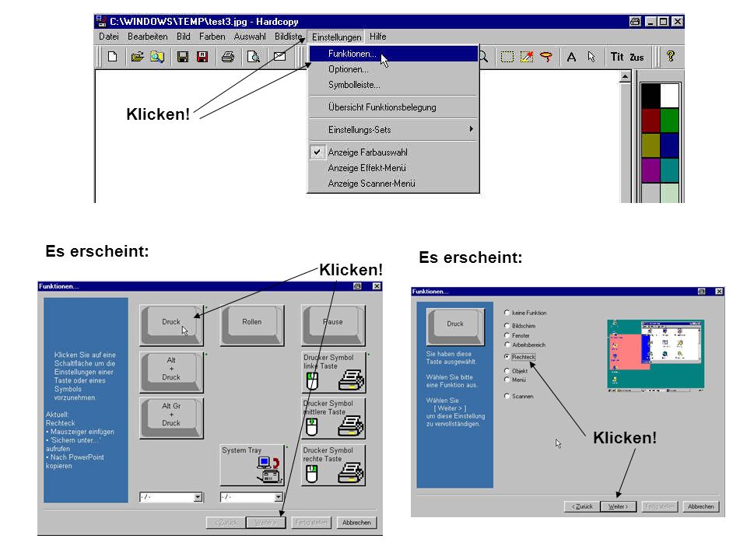Click Abbrechen in the key-buttons Funktionen dialog
Image resolution: width=747 pixels, height=560 pixels.
pyautogui.click(x=356, y=523)
